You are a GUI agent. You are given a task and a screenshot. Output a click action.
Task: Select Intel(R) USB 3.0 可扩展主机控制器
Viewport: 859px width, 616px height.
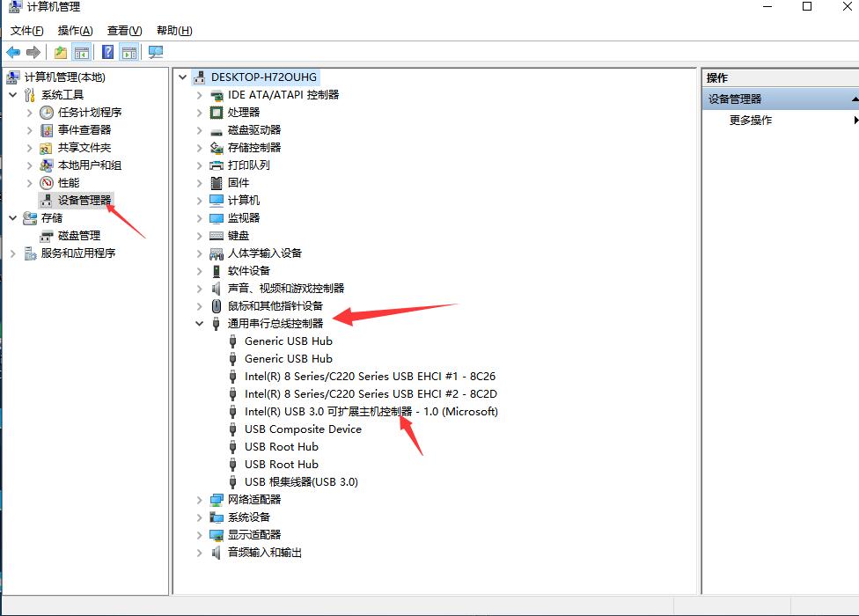pos(371,412)
